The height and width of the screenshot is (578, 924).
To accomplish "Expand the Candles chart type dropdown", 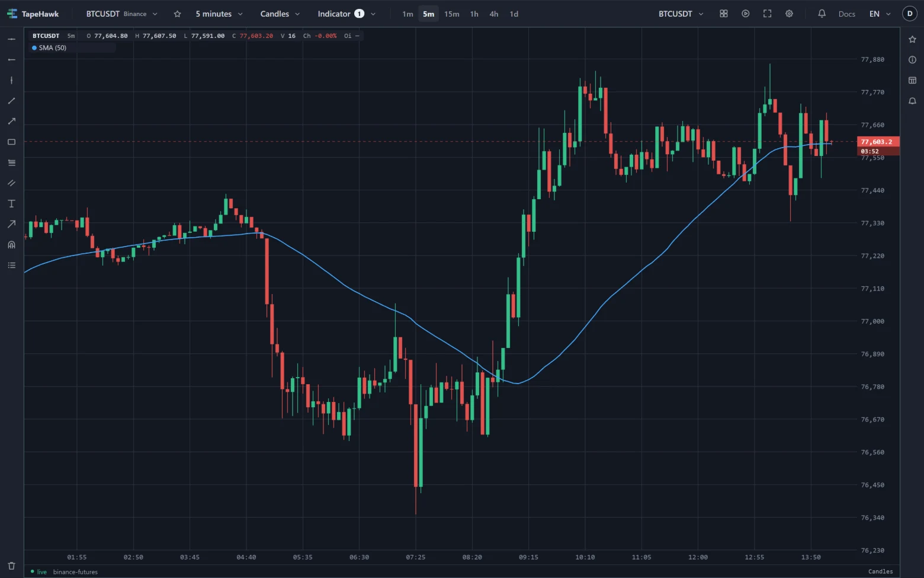I will [280, 14].
